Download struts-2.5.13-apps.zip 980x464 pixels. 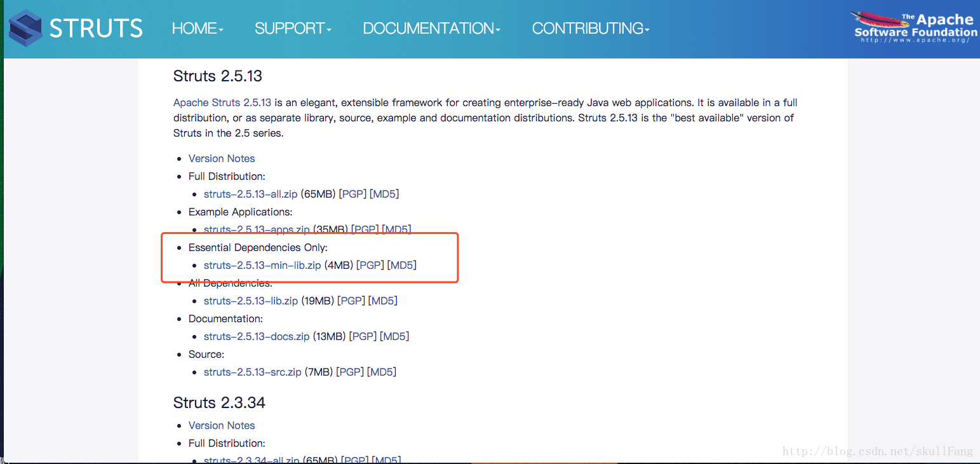[257, 229]
